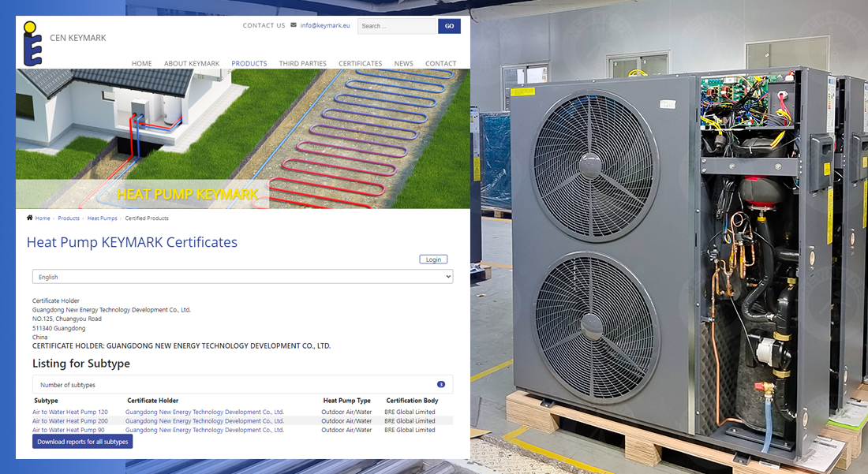868x474 pixels.
Task: Click the Number of subtypes label
Action: [68, 385]
